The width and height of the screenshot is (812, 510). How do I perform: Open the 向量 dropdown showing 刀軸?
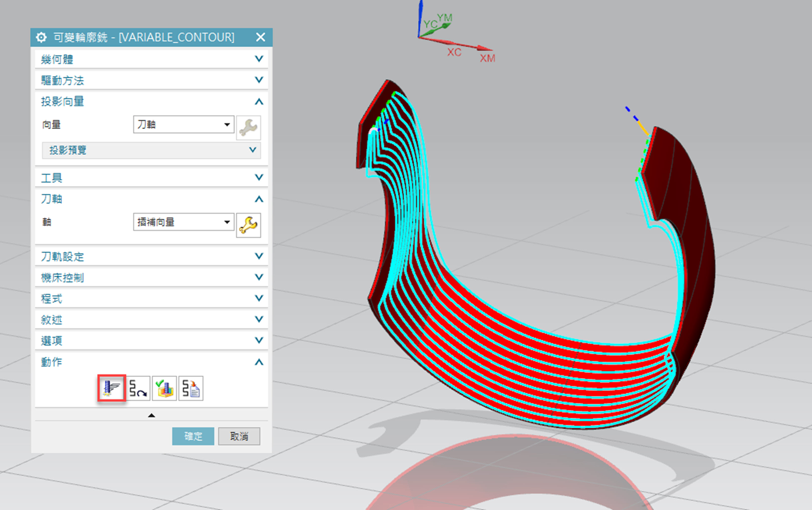click(184, 125)
